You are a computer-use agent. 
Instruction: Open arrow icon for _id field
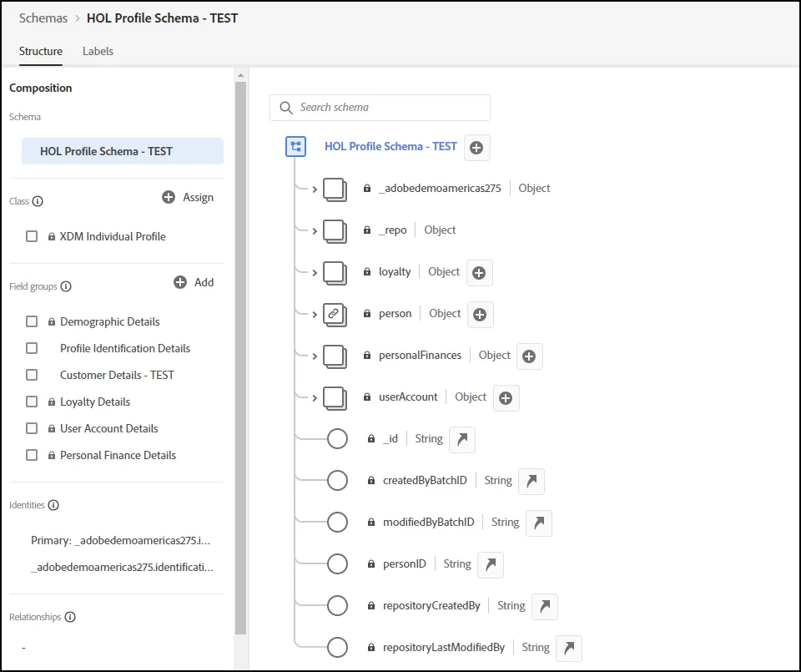point(462,439)
